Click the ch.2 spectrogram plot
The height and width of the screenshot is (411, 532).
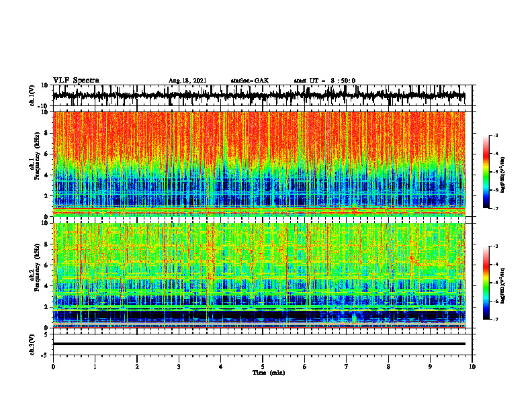tap(259, 275)
